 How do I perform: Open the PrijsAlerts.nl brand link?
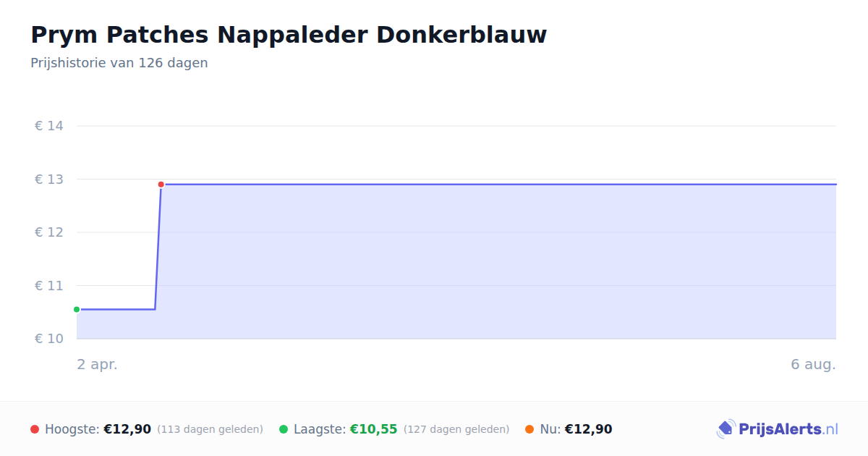pos(777,429)
